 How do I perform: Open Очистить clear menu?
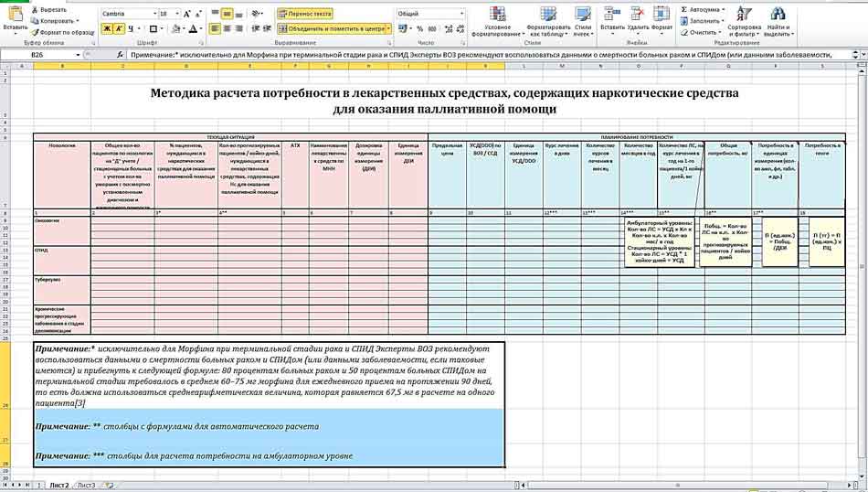click(700, 33)
